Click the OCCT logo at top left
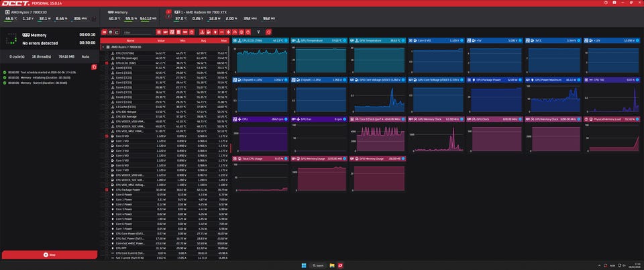Image resolution: width=644 pixels, height=270 pixels. pyautogui.click(x=14, y=5)
